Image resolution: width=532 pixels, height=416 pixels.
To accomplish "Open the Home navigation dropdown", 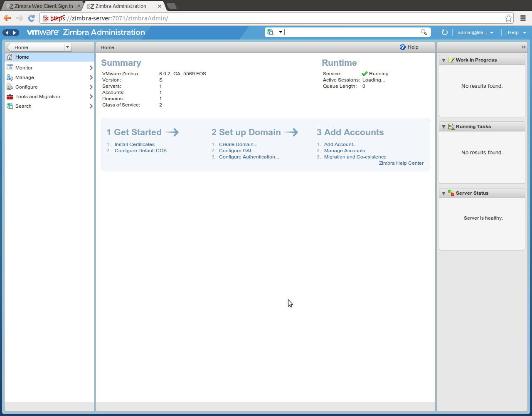I will pyautogui.click(x=68, y=47).
